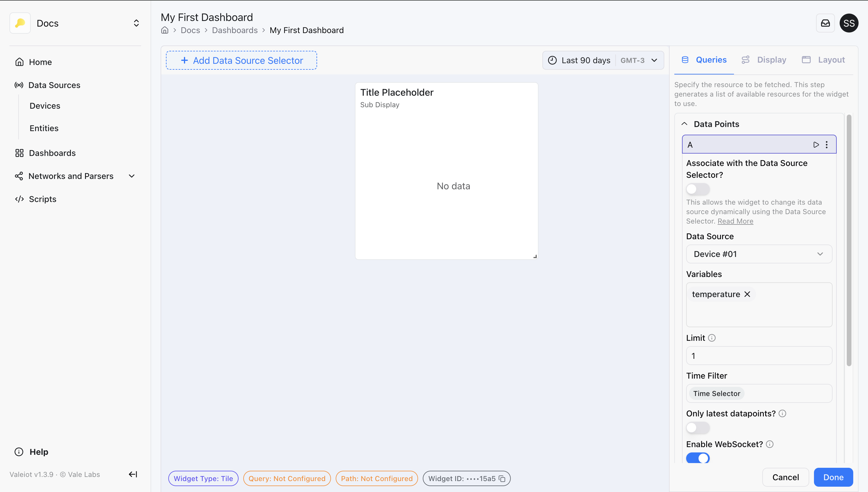
Task: Copy the Widget ID using copy icon
Action: coord(502,478)
